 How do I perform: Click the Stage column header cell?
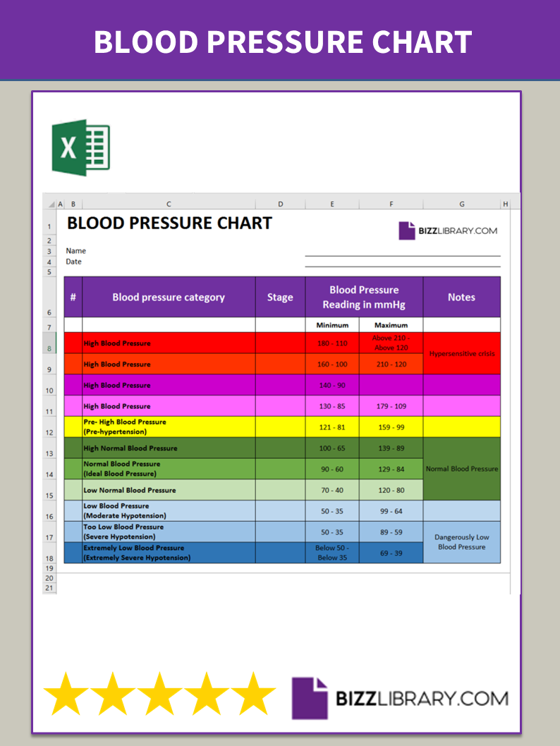pos(280,297)
